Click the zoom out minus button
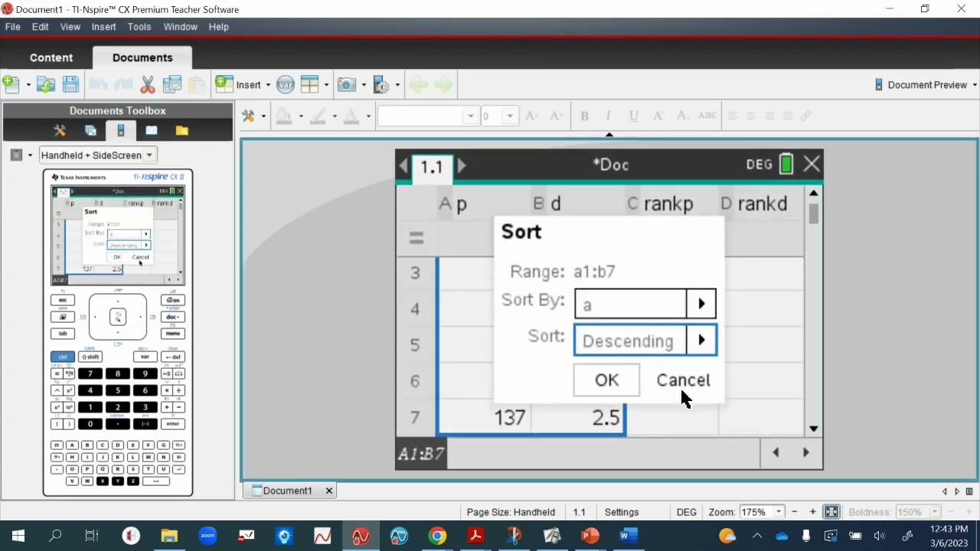The width and height of the screenshot is (980, 551). click(x=794, y=512)
